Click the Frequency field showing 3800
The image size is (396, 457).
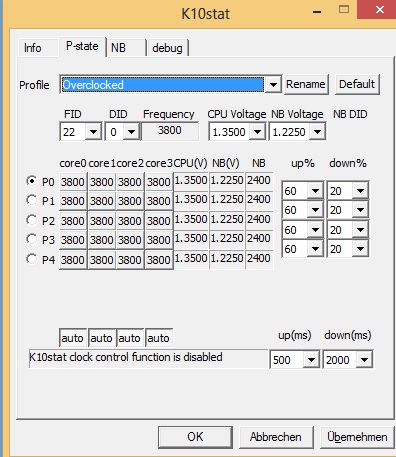coord(170,131)
